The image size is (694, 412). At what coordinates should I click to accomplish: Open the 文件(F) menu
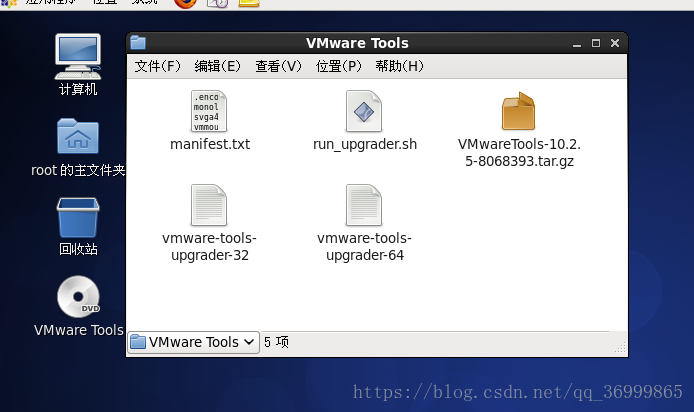158,66
